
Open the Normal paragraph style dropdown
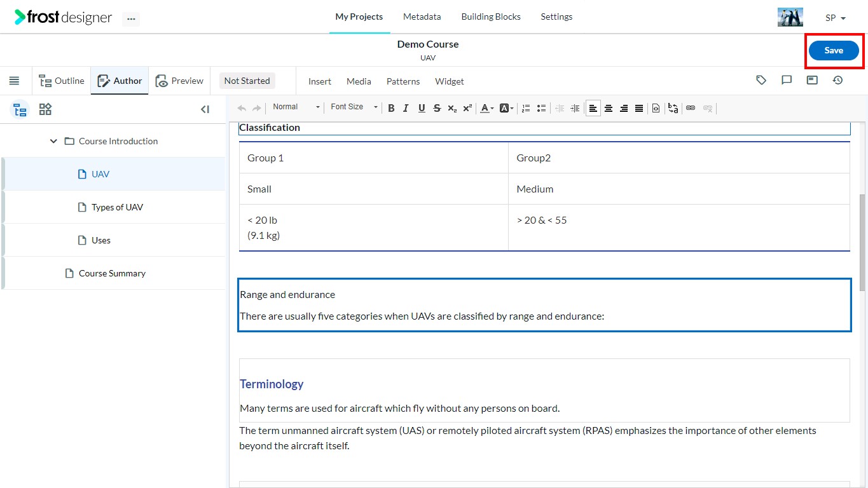(296, 107)
